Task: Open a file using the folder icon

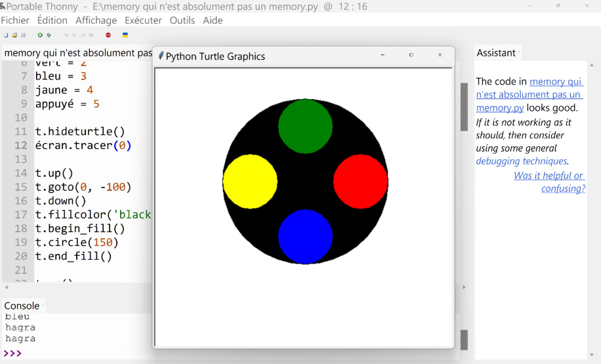Action: coord(14,35)
